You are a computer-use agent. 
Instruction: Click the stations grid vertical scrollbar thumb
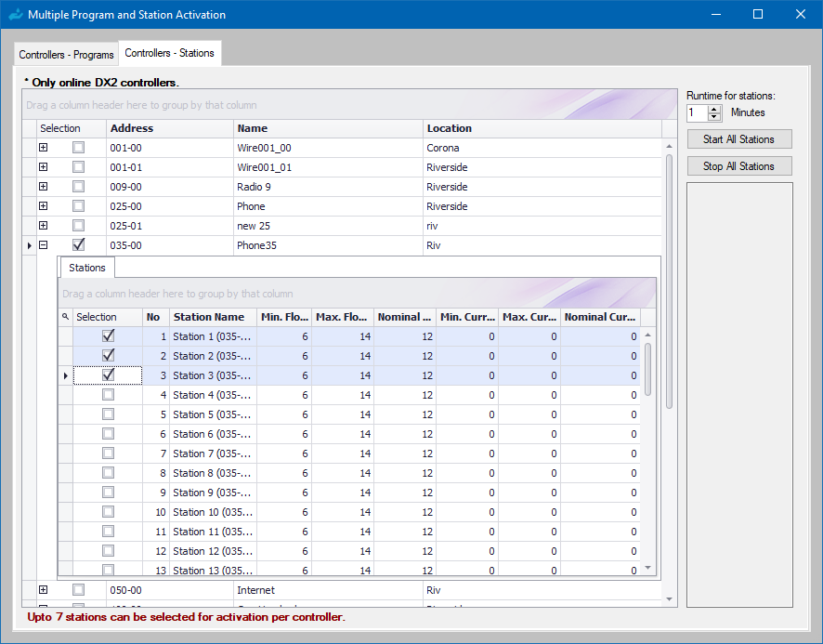[x=647, y=369]
